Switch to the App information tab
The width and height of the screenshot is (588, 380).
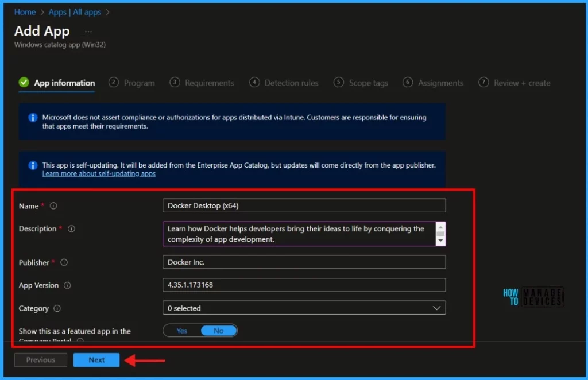57,83
